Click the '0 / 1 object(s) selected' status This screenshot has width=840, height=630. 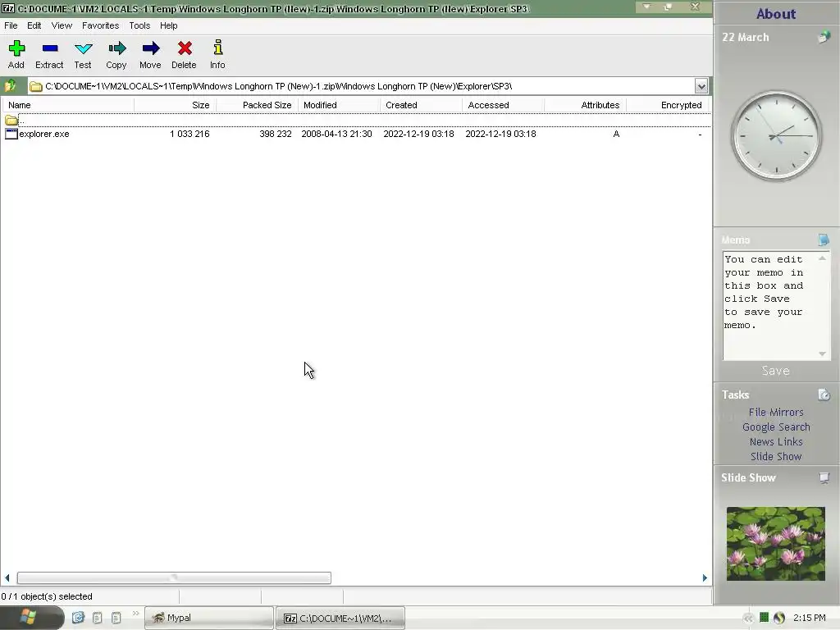47,596
